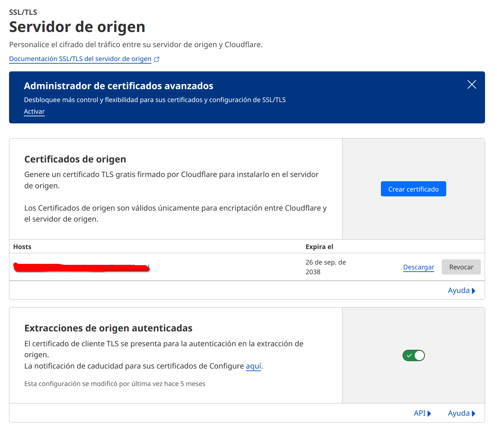Click the 'Extracciones de origen autenticadas' heading
The width and height of the screenshot is (497, 448).
click(x=108, y=328)
